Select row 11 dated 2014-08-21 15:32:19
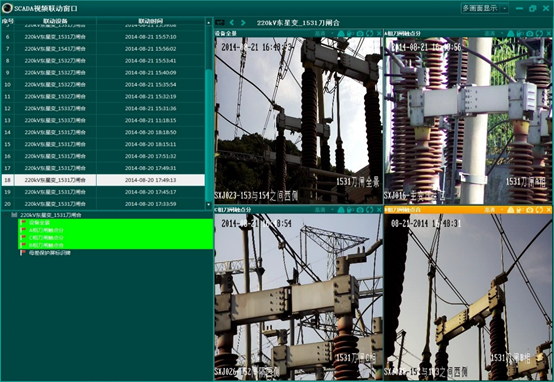554x382 pixels. pyautogui.click(x=103, y=96)
